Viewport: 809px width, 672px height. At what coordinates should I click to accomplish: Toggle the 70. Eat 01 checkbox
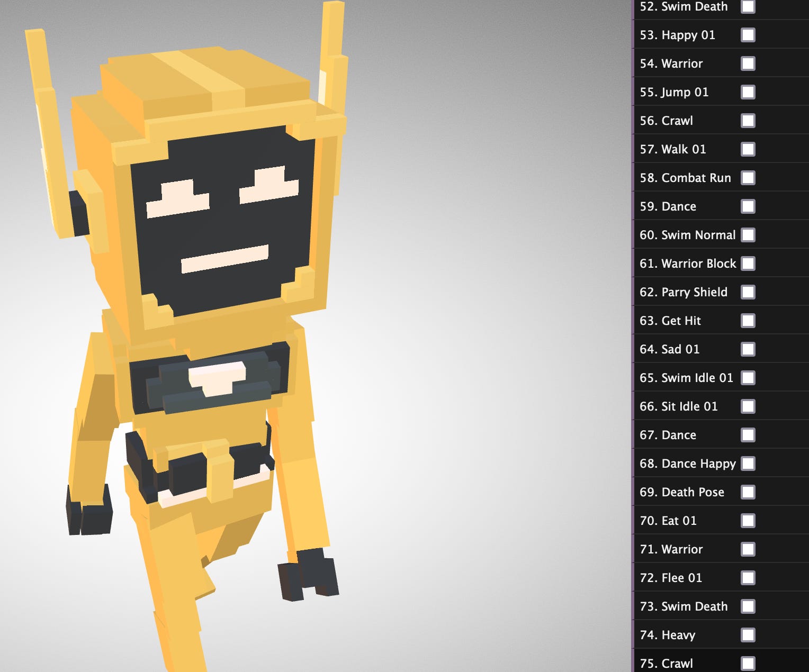pyautogui.click(x=748, y=521)
